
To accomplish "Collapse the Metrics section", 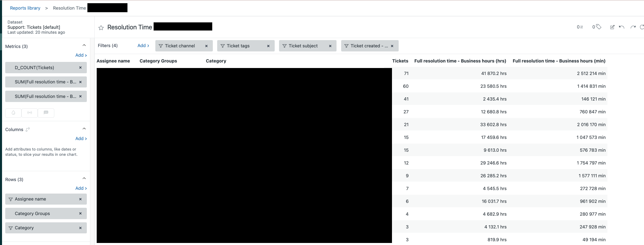I will (x=84, y=45).
